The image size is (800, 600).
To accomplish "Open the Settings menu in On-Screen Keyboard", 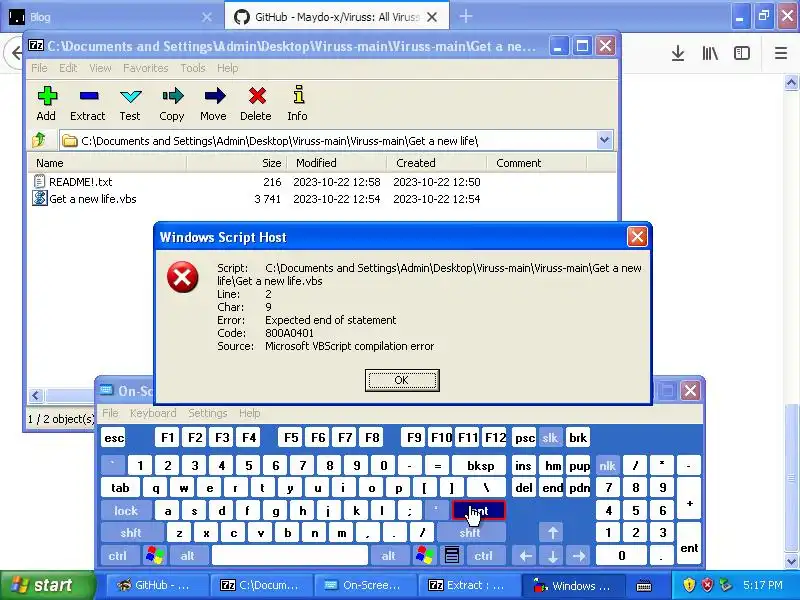I will point(208,413).
